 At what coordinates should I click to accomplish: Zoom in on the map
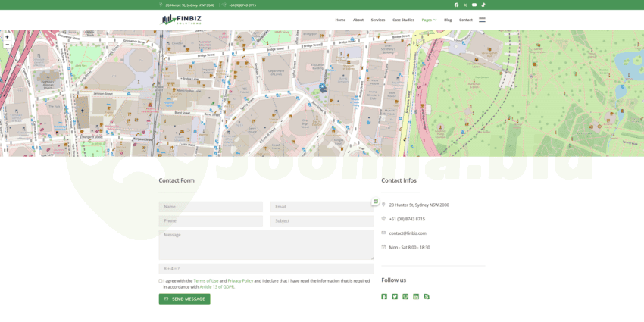[x=7, y=36]
